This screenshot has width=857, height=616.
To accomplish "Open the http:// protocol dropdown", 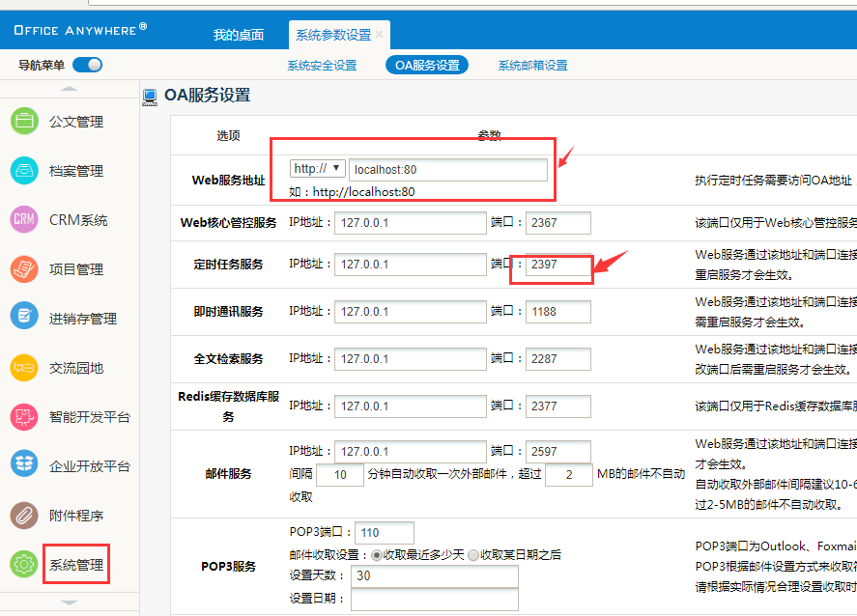I will [317, 169].
